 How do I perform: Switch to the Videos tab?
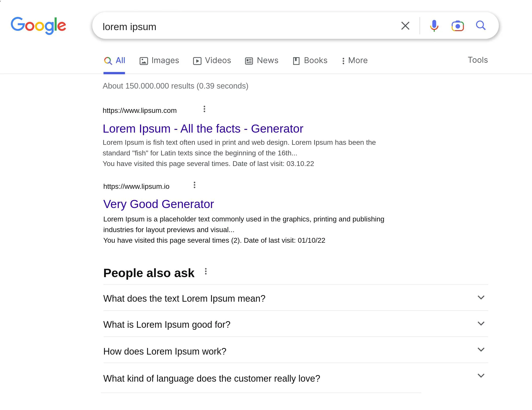point(212,60)
